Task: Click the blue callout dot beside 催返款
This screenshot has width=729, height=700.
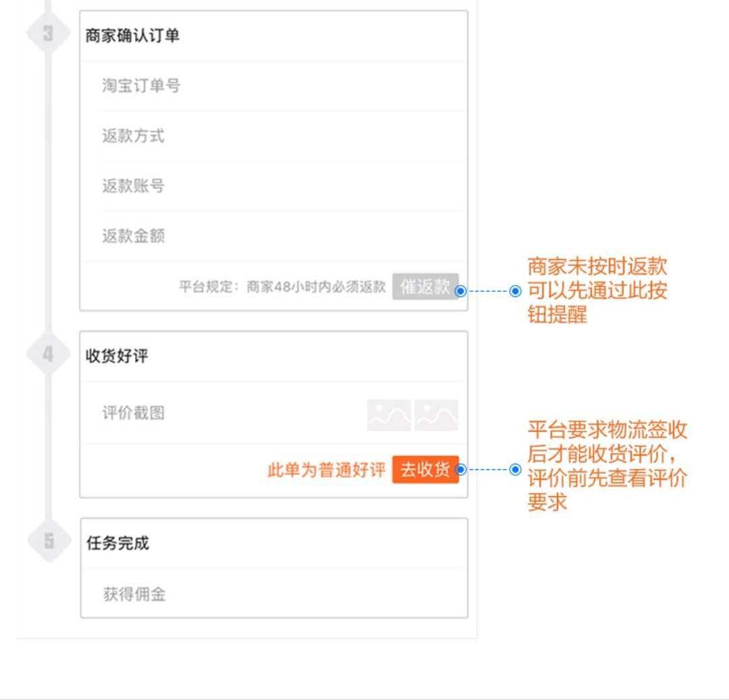Action: click(x=461, y=291)
